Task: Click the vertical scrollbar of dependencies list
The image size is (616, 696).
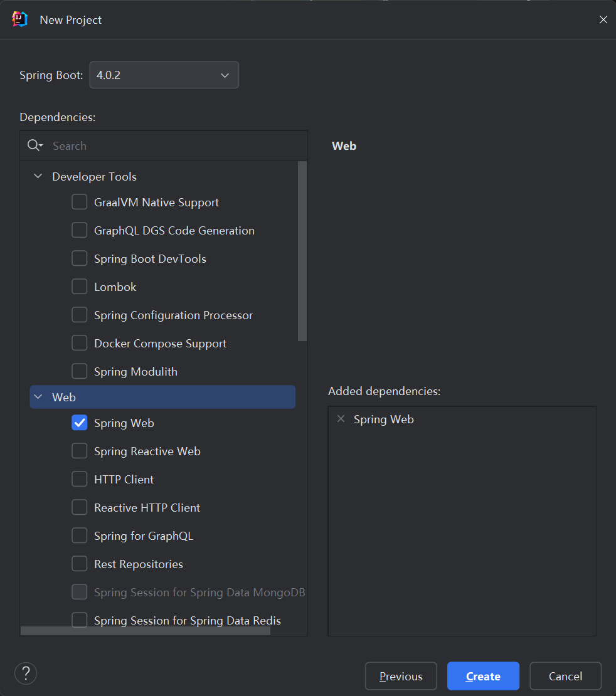Action: point(302,251)
